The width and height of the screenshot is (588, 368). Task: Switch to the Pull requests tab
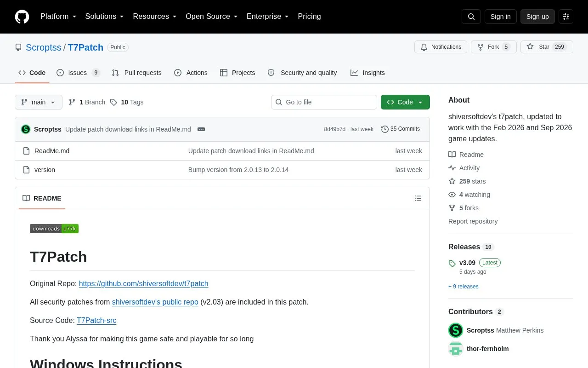pyautogui.click(x=137, y=73)
